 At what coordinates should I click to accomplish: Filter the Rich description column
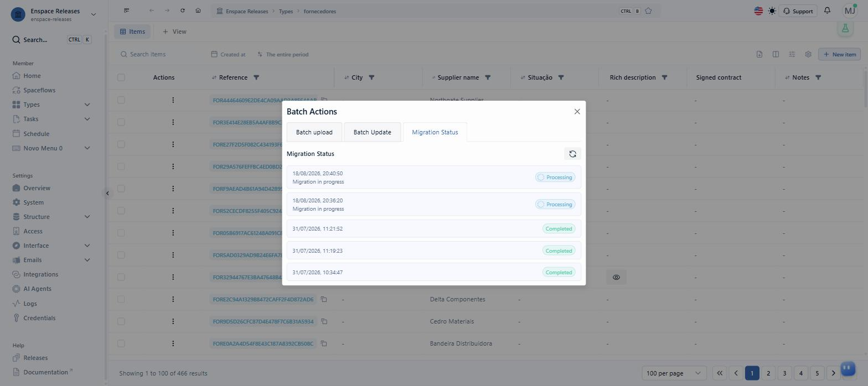click(x=664, y=77)
